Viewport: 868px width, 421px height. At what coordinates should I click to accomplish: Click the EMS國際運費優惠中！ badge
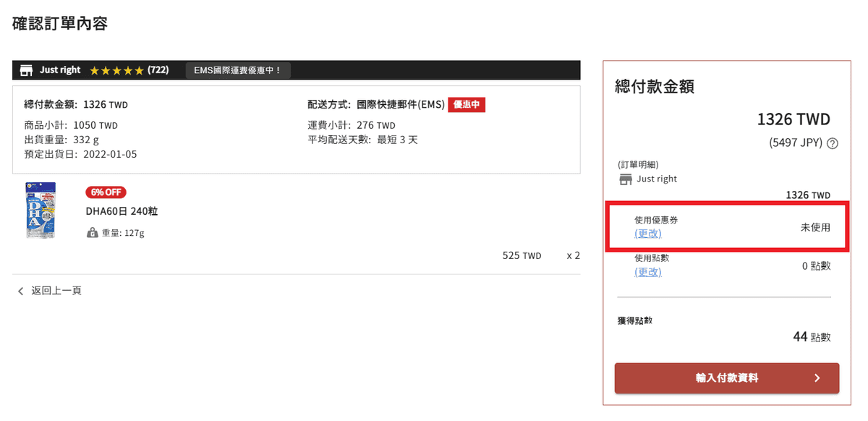238,70
